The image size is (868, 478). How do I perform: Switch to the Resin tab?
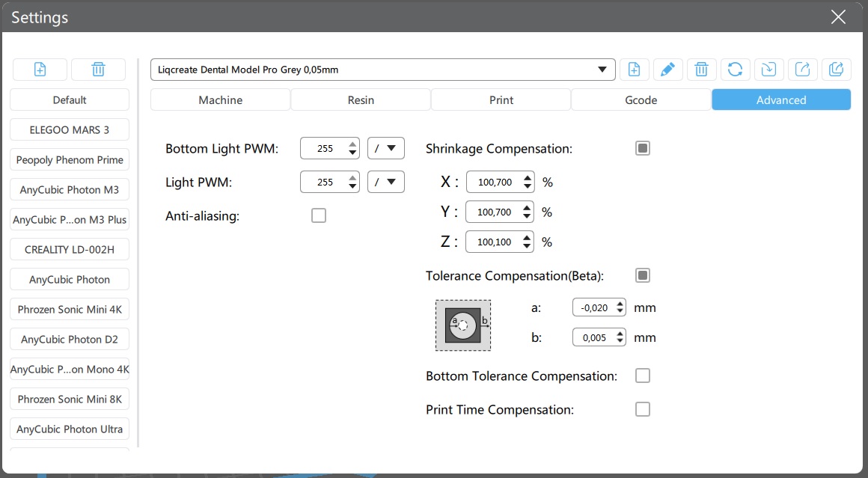click(x=361, y=99)
